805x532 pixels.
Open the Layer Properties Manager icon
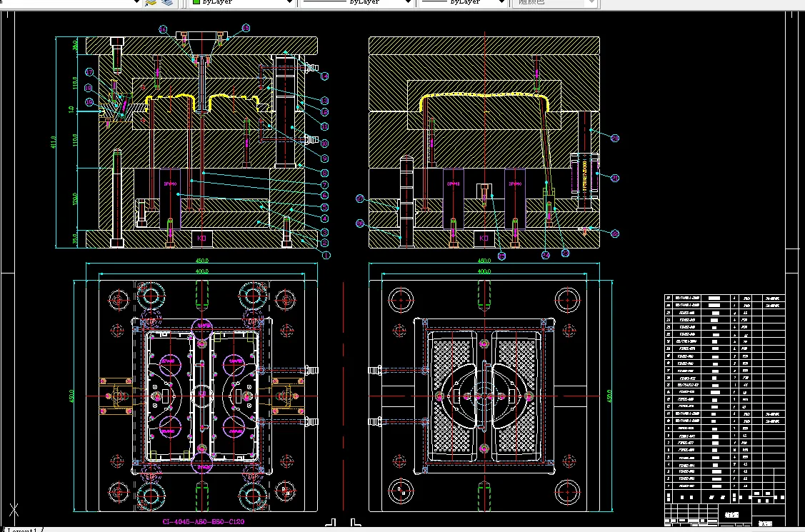click(x=151, y=3)
